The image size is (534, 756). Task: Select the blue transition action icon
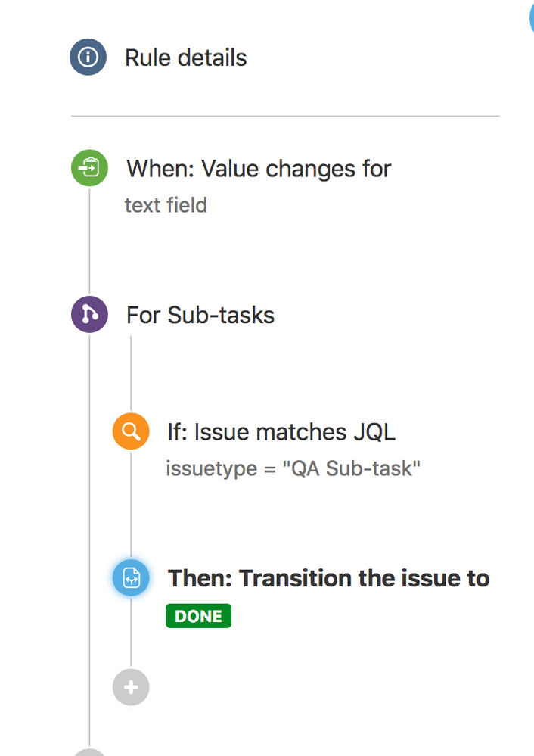130,577
